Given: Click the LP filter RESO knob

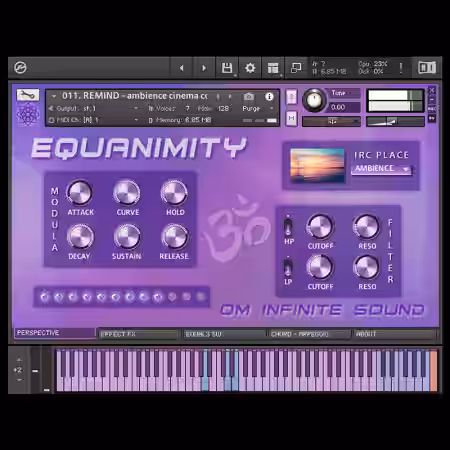Looking at the screenshot, I should click(366, 267).
